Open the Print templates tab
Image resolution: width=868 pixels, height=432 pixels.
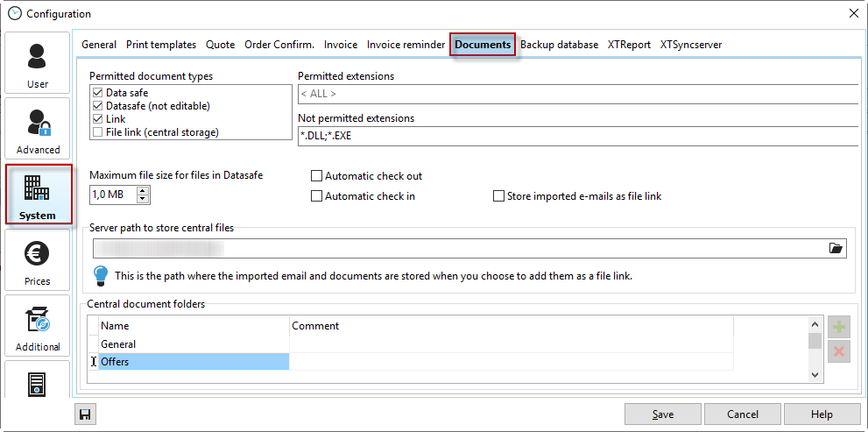[x=161, y=45]
